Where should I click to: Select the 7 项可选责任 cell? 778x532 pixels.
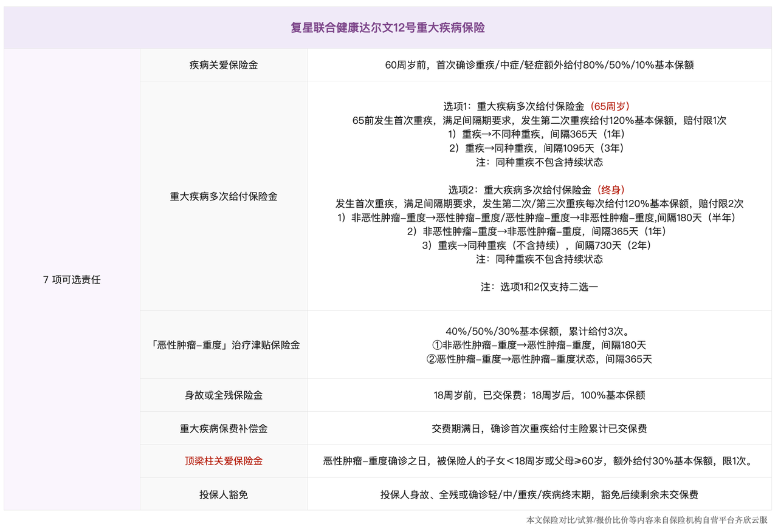pos(72,280)
